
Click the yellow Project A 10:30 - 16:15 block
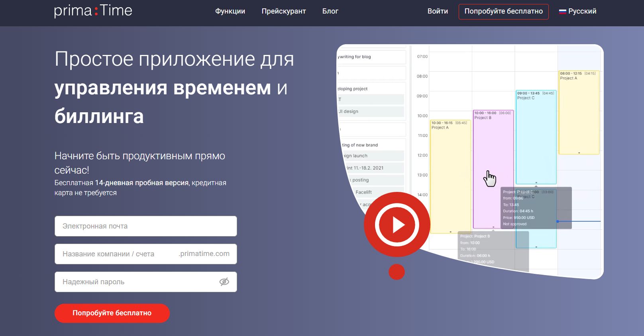click(x=451, y=176)
